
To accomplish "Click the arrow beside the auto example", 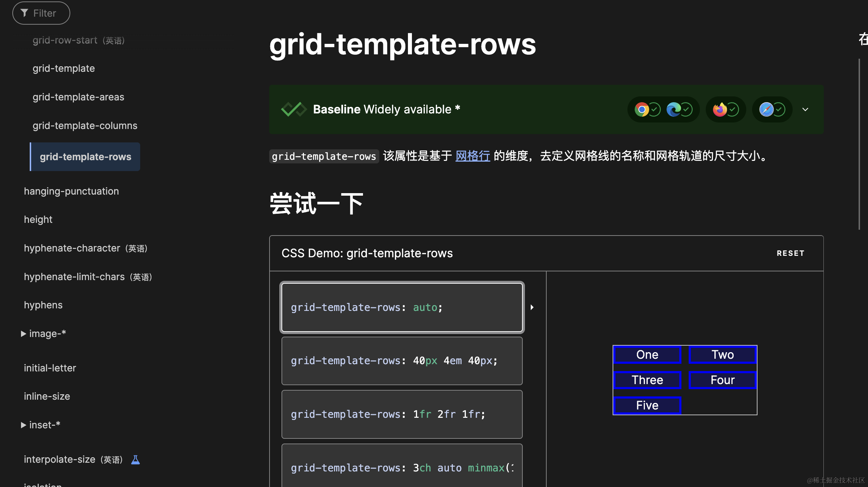I will pyautogui.click(x=532, y=307).
